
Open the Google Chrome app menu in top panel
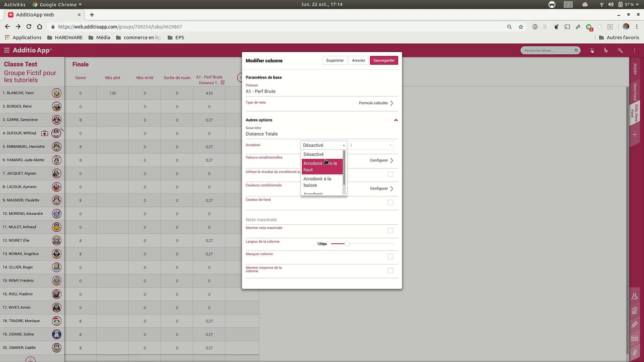coord(57,5)
